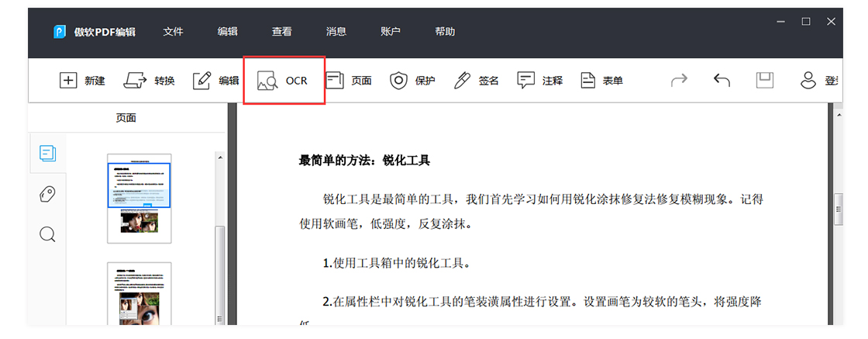Click the 页面 panel header label
The width and height of the screenshot is (868, 339).
pos(126,117)
